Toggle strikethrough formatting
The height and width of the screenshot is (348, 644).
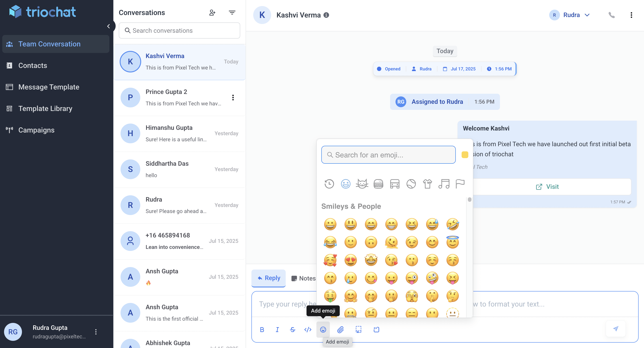click(x=292, y=330)
